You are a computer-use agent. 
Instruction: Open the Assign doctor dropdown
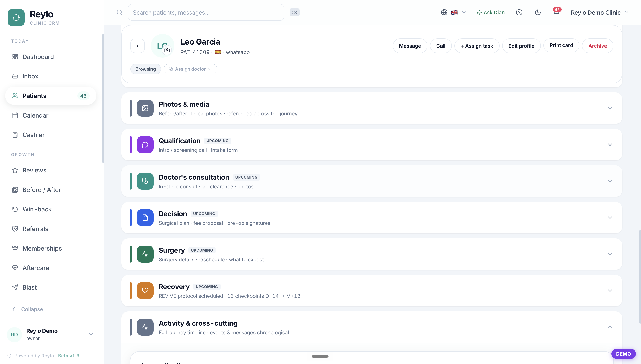190,69
